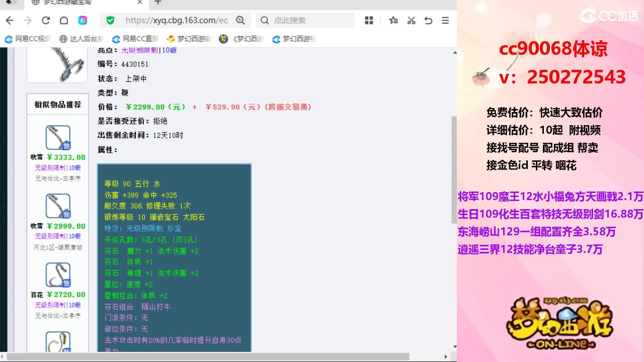Click the green security shield icon
Screen dimensions: 644x362
click(x=111, y=20)
